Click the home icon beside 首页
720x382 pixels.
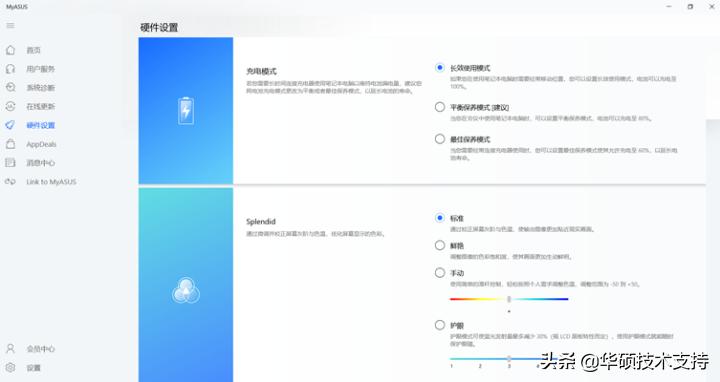(x=10, y=50)
